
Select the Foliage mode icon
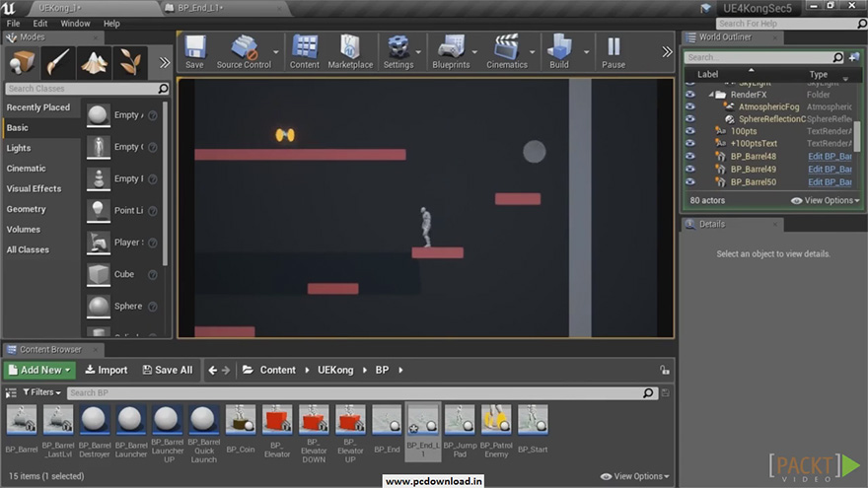(130, 61)
